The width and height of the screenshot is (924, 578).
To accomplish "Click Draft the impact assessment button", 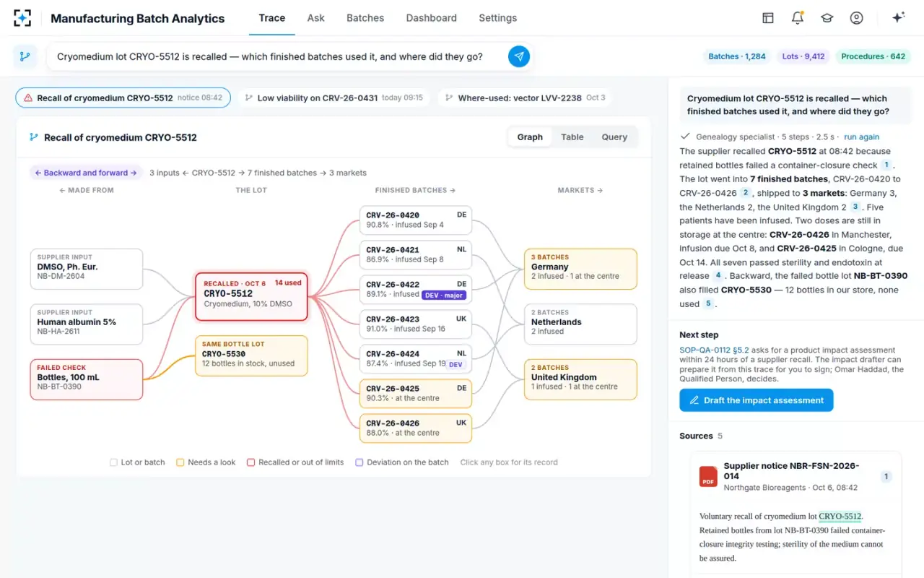I will click(757, 400).
